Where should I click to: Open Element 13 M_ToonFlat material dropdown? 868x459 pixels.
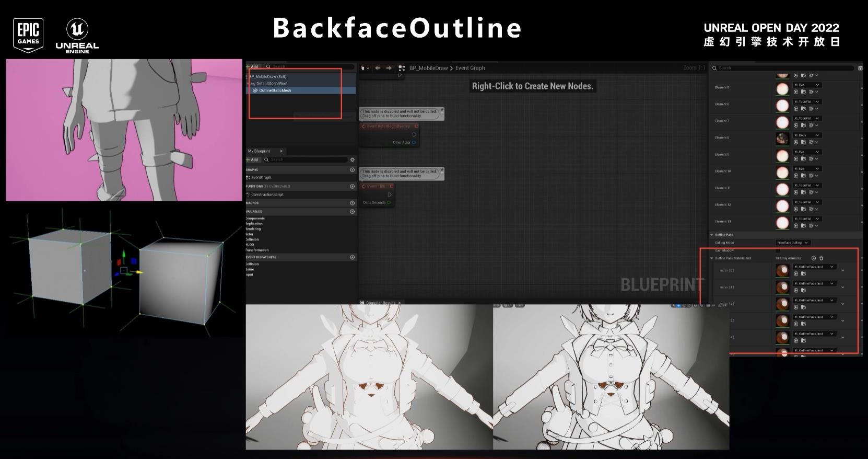(x=807, y=219)
